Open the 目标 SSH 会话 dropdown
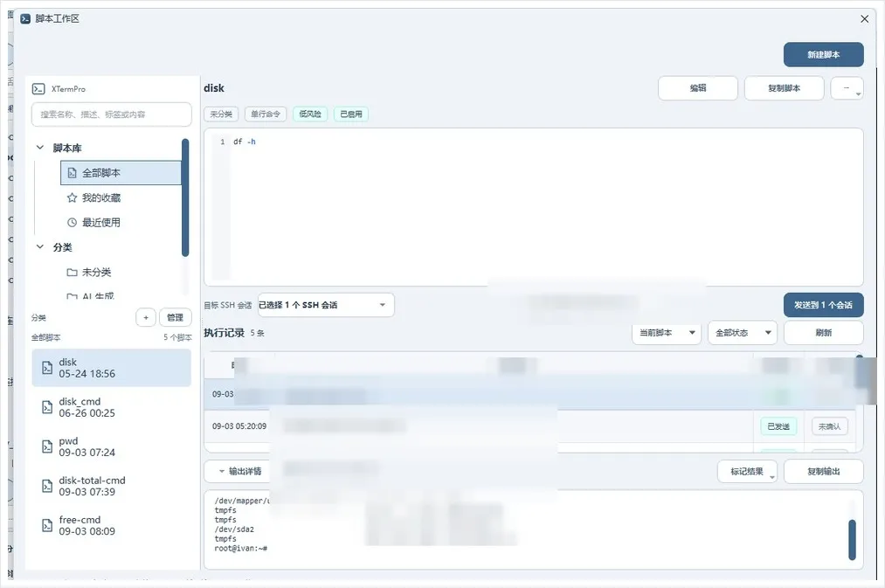 [x=326, y=305]
